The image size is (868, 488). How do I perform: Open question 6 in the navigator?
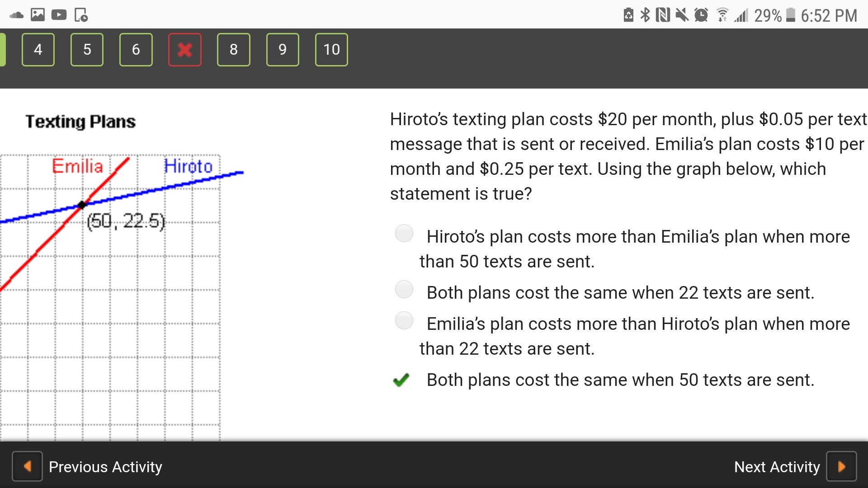(x=136, y=50)
